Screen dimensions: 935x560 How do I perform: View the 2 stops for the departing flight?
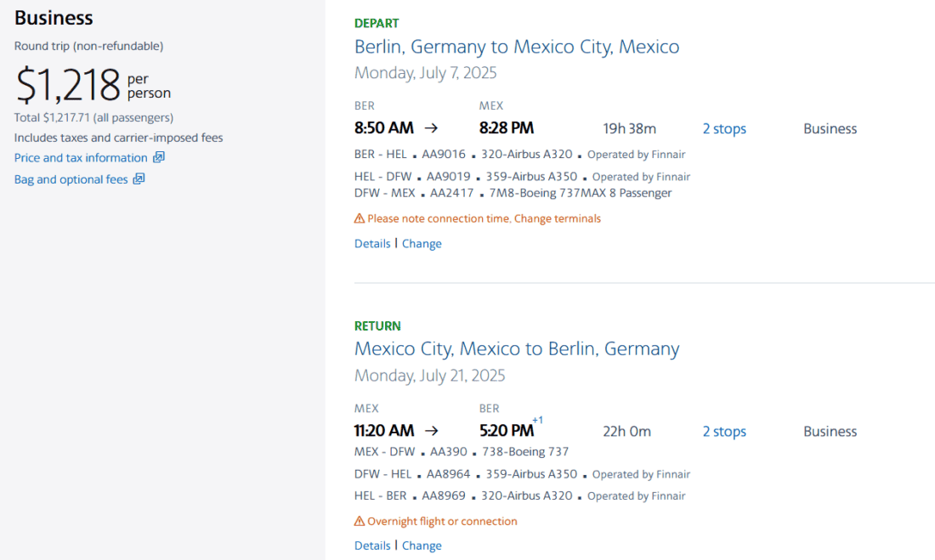pos(723,129)
